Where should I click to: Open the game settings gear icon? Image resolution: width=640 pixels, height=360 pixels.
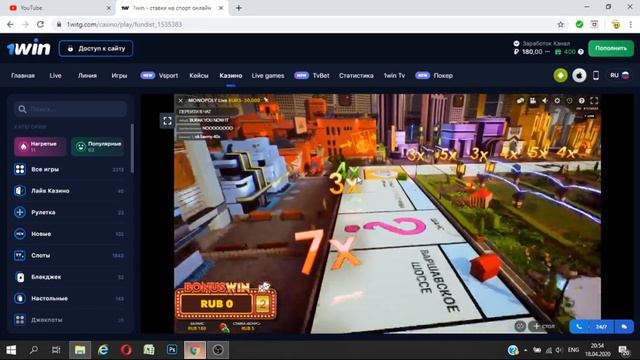pos(557,100)
